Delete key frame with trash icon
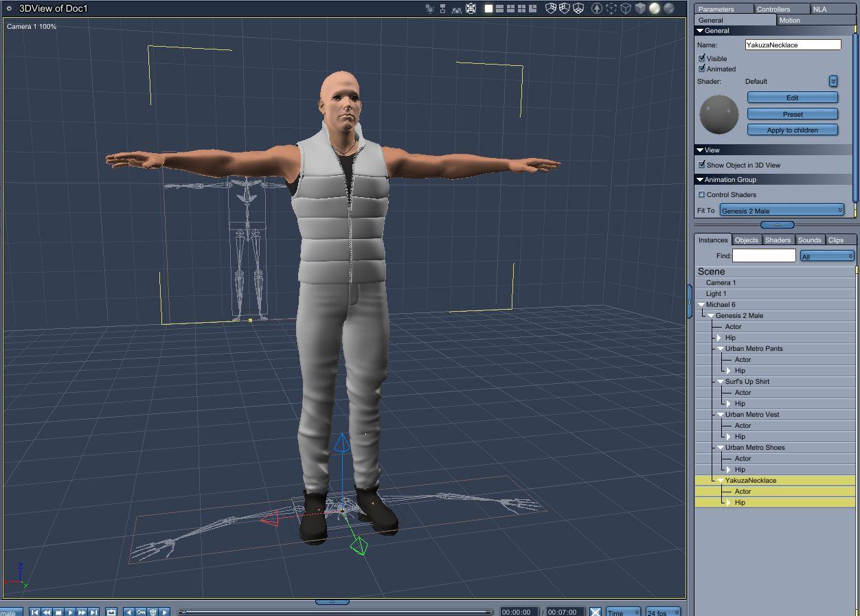The height and width of the screenshot is (616, 860). pos(152,612)
